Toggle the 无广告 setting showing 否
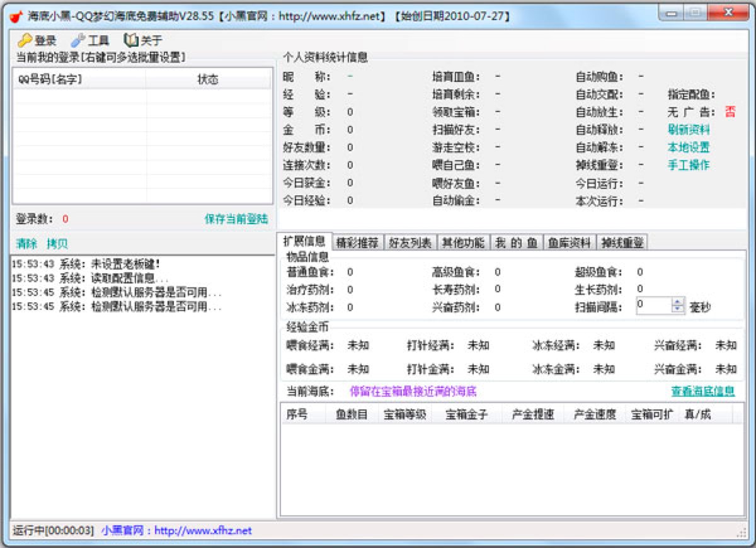Screen dimensions: 756x548 (x=730, y=112)
